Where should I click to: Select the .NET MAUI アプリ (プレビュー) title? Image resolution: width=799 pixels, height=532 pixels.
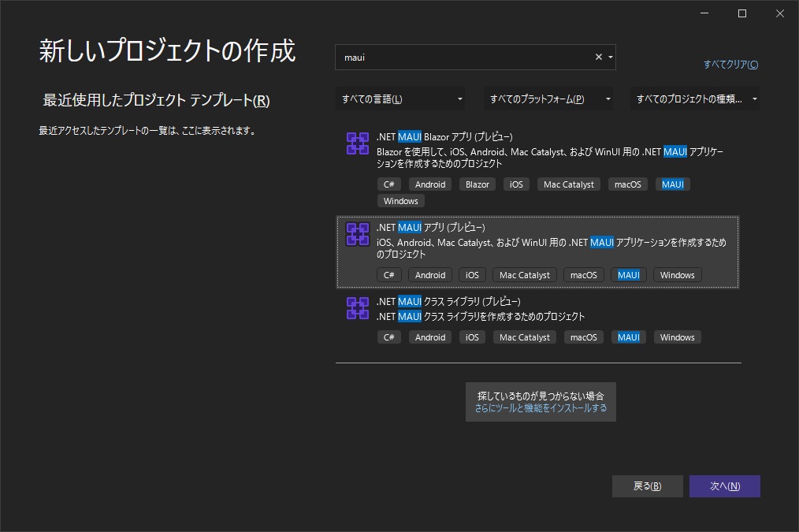(x=430, y=228)
